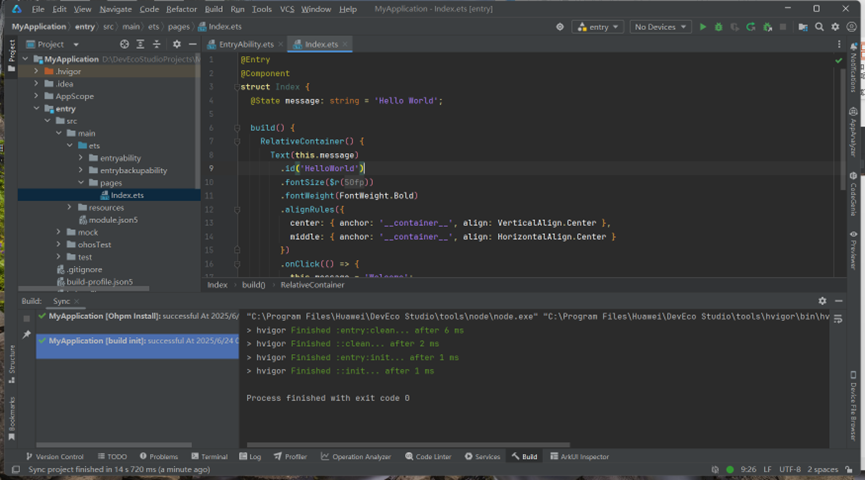Screen dimensions: 865x480
Task: Open the Device File Browser panel
Action: pyautogui.click(x=853, y=404)
